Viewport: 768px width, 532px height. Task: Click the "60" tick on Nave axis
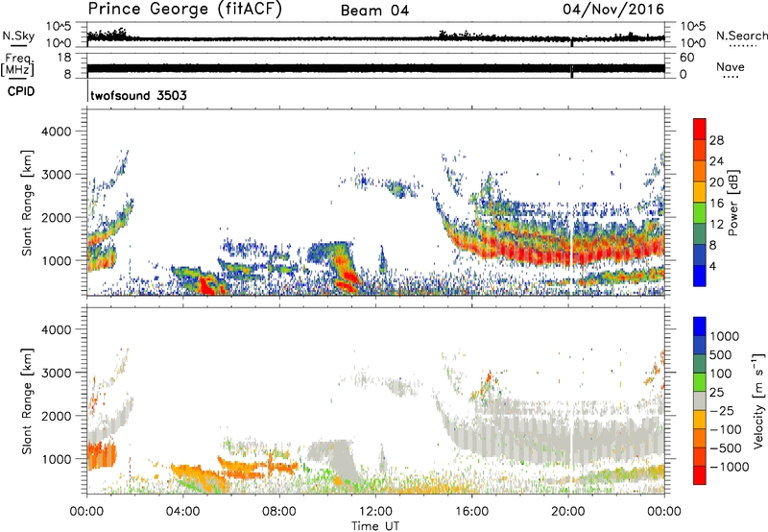click(x=686, y=58)
